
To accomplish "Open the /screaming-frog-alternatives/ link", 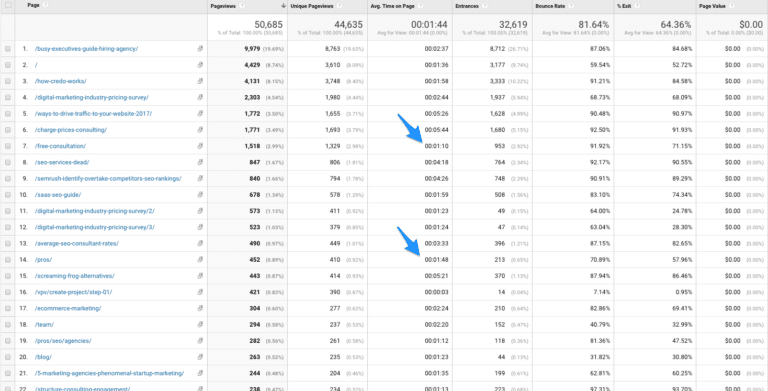I will (x=74, y=276).
